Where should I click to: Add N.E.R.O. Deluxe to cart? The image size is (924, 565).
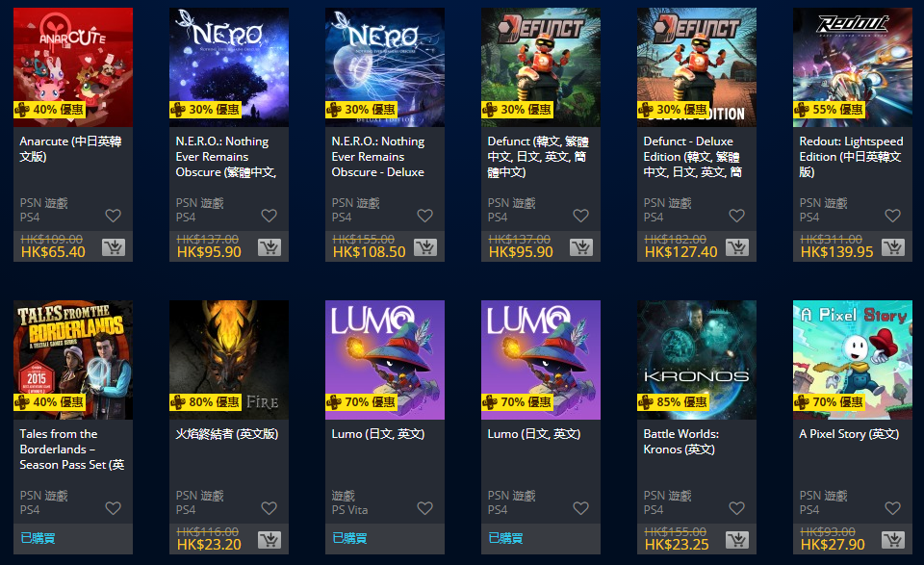[424, 247]
